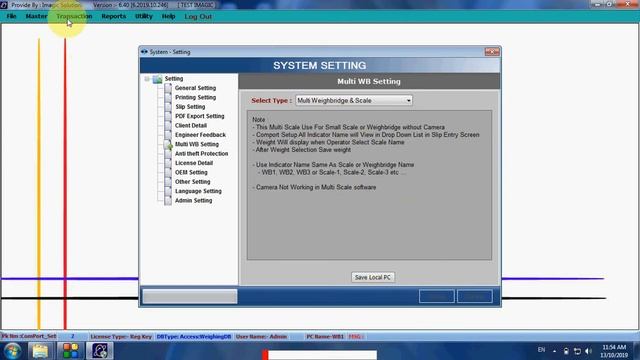Select Printing Setting in the tree
The height and width of the screenshot is (360, 640).
point(196,98)
